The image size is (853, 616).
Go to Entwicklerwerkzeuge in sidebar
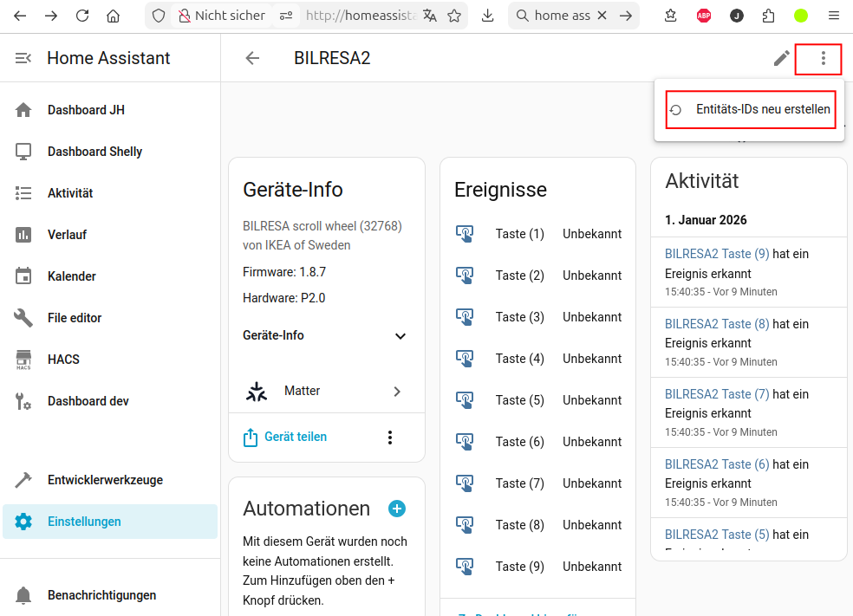click(105, 480)
